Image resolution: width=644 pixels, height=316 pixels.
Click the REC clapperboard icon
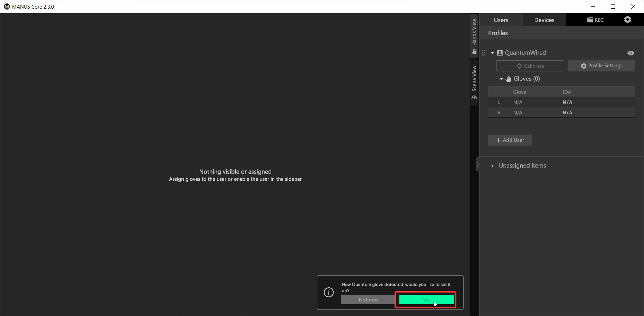coord(590,20)
